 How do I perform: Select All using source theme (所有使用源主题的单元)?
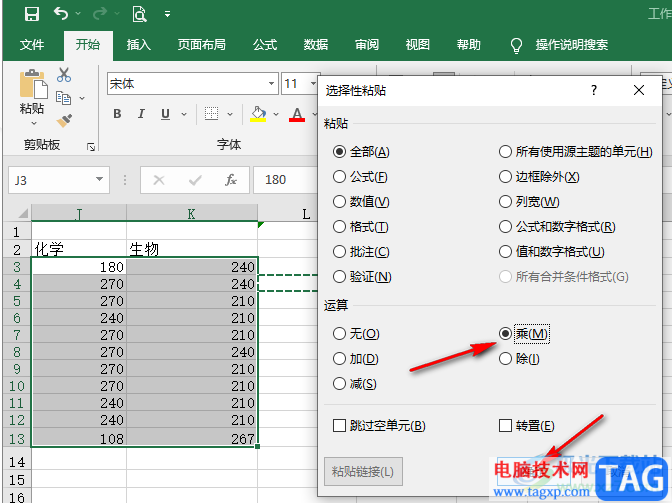pos(576,152)
